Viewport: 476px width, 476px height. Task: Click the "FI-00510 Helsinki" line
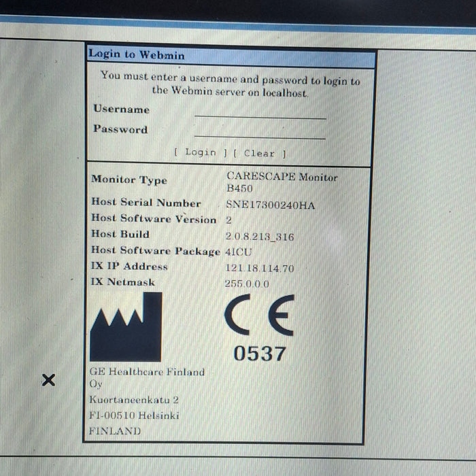click(x=134, y=415)
